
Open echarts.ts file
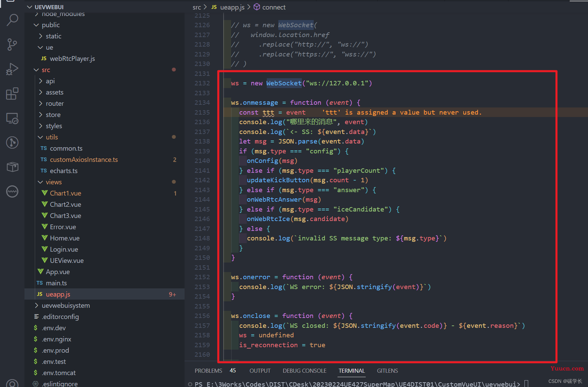[64, 171]
